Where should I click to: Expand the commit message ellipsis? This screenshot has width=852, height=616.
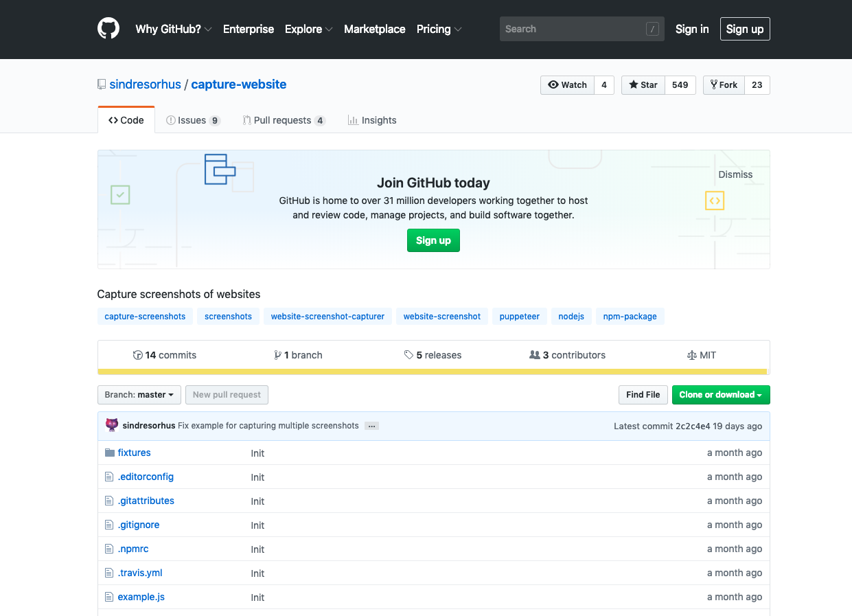(x=371, y=426)
